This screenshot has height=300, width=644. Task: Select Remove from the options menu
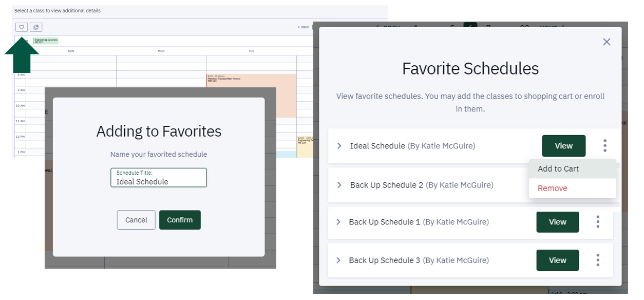tap(553, 189)
